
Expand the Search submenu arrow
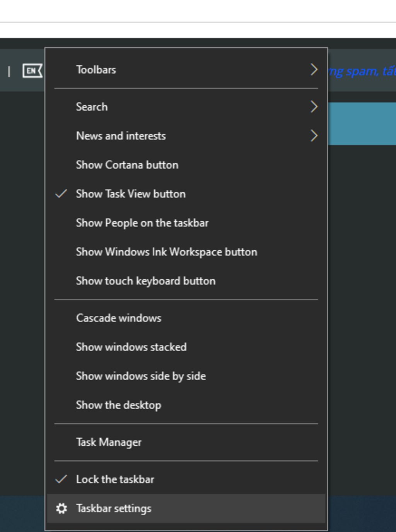(314, 106)
